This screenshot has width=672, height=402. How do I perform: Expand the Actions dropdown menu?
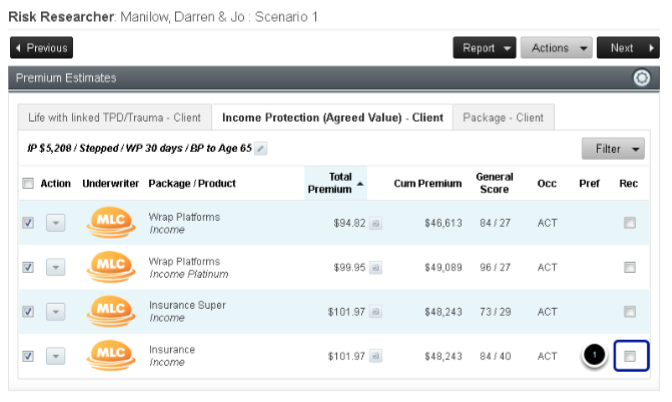pyautogui.click(x=556, y=48)
